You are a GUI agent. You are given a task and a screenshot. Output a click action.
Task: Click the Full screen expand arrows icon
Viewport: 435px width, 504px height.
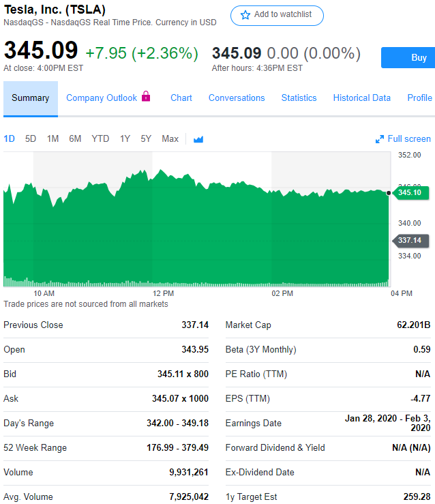379,139
